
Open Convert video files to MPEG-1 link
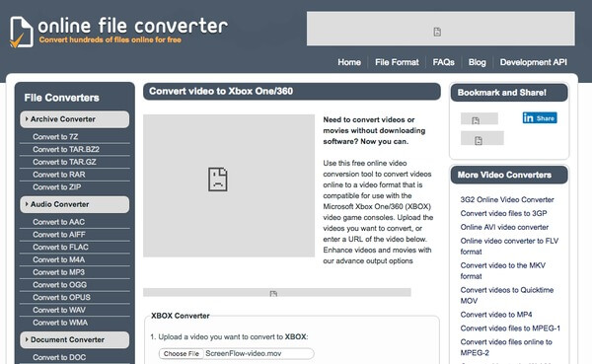point(510,328)
